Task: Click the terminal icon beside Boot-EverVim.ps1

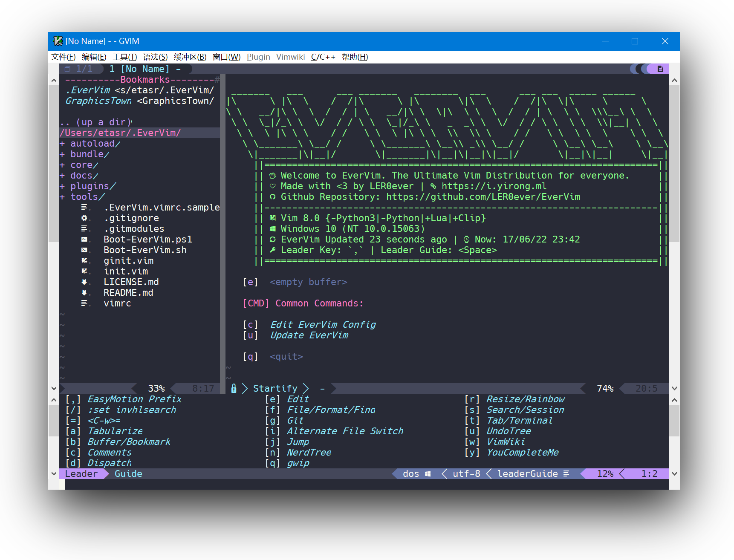Action: click(84, 240)
